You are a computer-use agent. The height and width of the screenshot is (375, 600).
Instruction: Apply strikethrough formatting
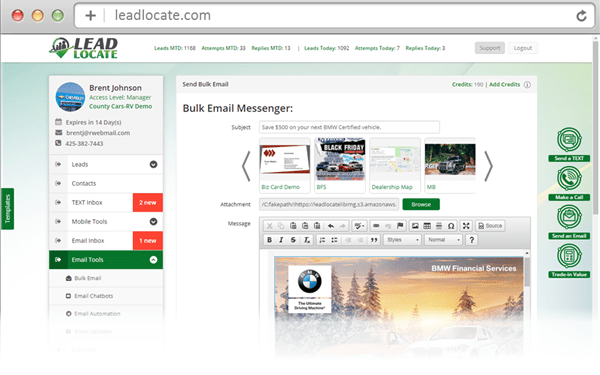click(293, 240)
